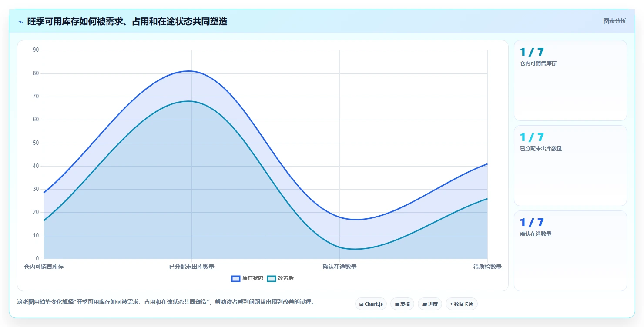Click the y-axis value 90
644x327 pixels.
[x=36, y=50]
